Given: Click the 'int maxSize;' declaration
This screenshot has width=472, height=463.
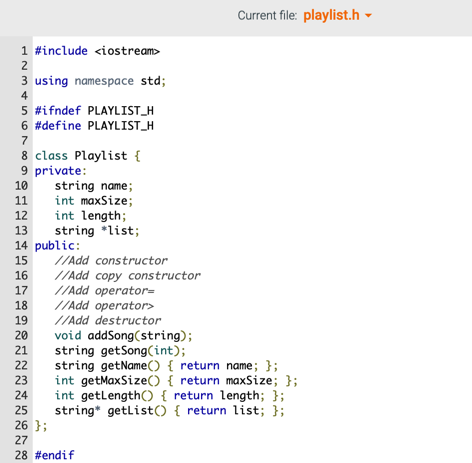Looking at the screenshot, I should pyautogui.click(x=94, y=201).
